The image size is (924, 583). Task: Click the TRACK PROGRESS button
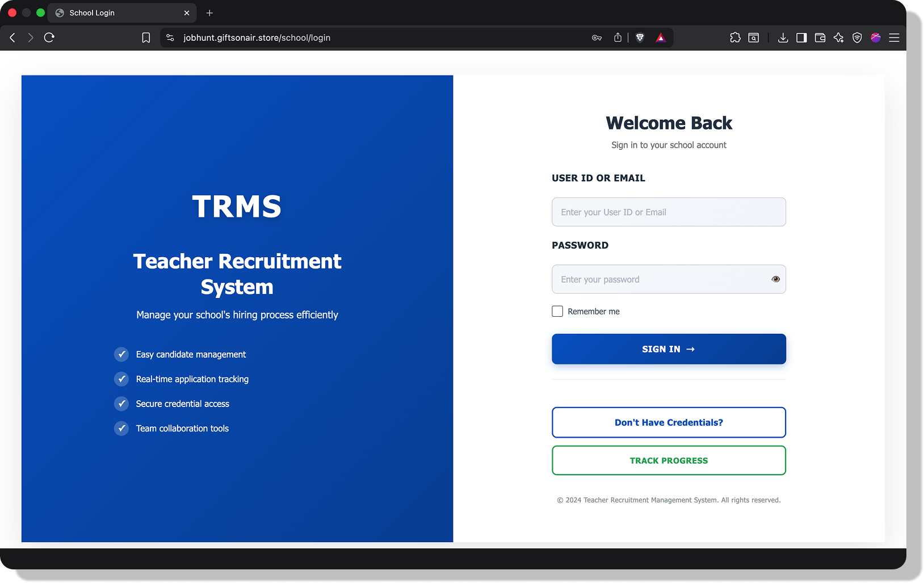click(669, 460)
